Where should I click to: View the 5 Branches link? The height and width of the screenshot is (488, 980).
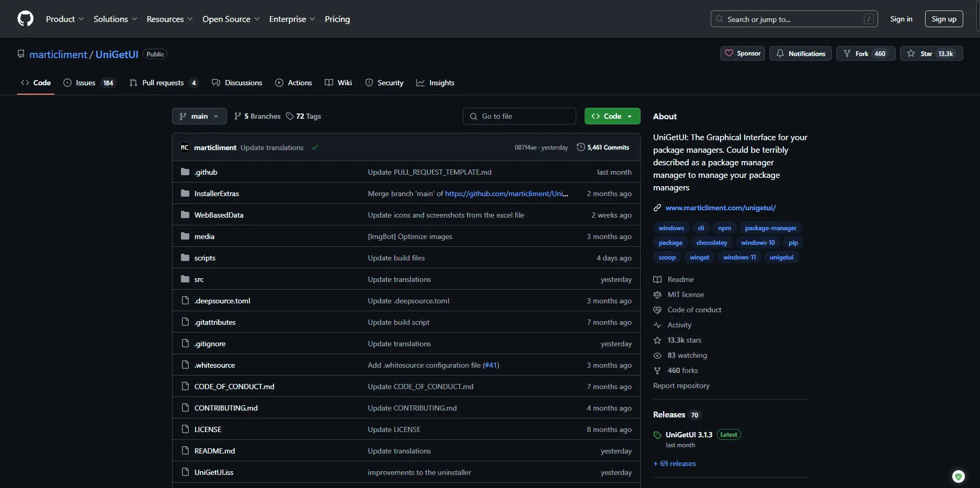pyautogui.click(x=257, y=116)
